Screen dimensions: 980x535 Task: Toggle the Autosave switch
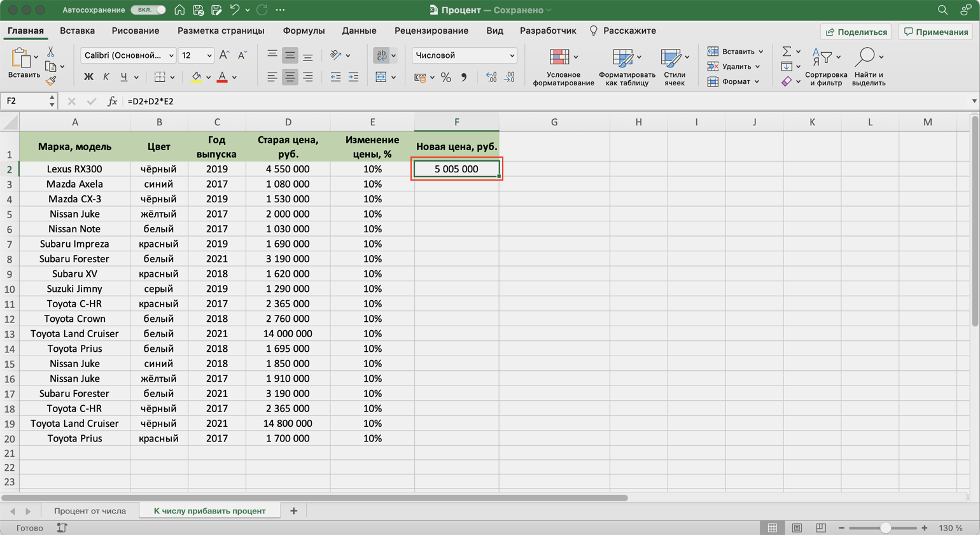coord(148,10)
